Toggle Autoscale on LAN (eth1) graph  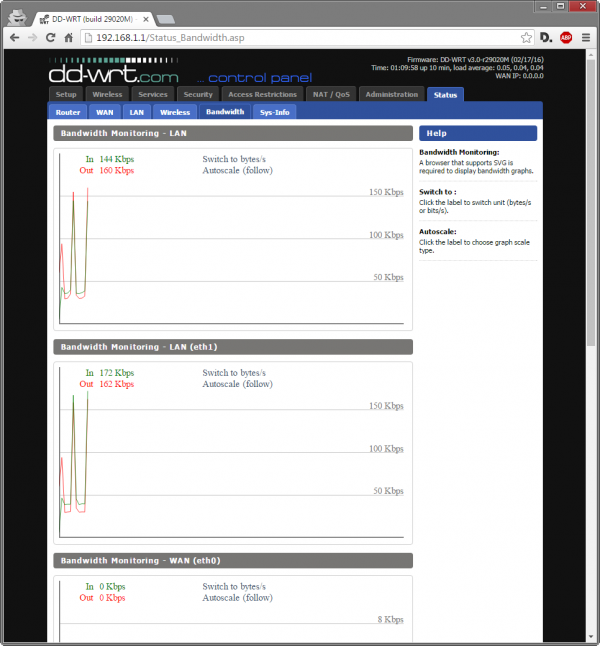(x=237, y=384)
